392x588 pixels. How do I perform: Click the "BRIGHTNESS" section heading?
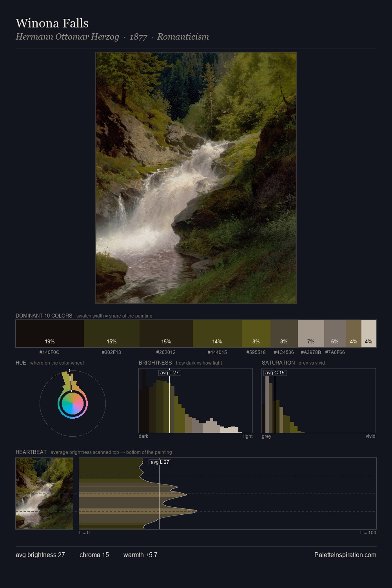pos(155,363)
